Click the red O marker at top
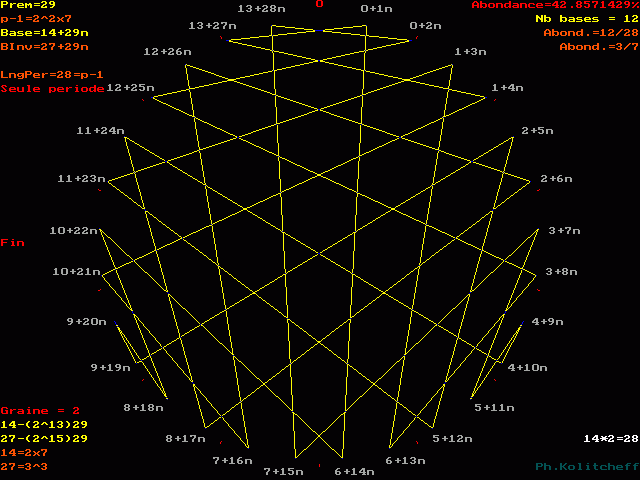The width and height of the screenshot is (640, 480). coord(320,5)
